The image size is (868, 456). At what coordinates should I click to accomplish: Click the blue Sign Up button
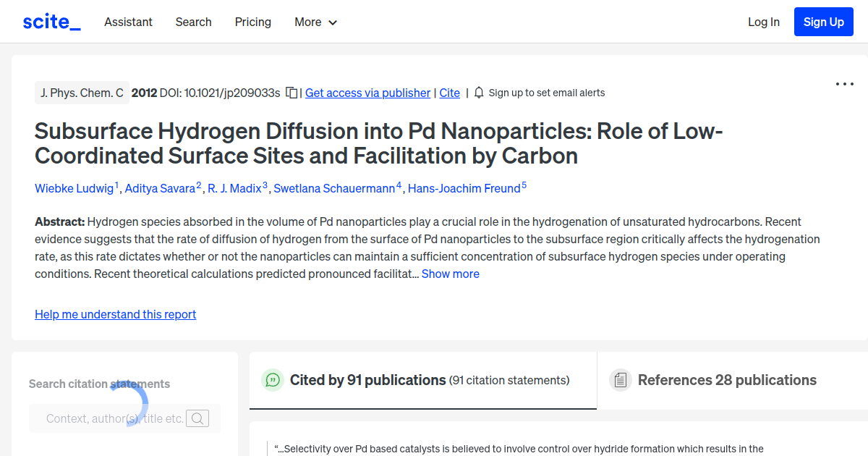point(823,22)
